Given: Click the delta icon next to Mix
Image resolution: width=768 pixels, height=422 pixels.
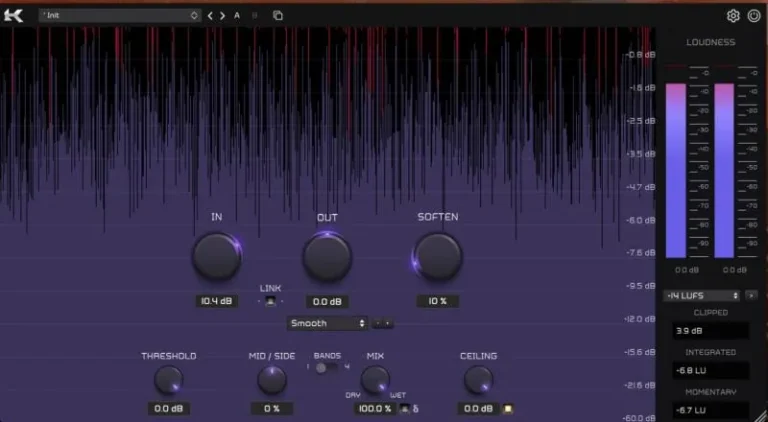Looking at the screenshot, I should [x=416, y=408].
